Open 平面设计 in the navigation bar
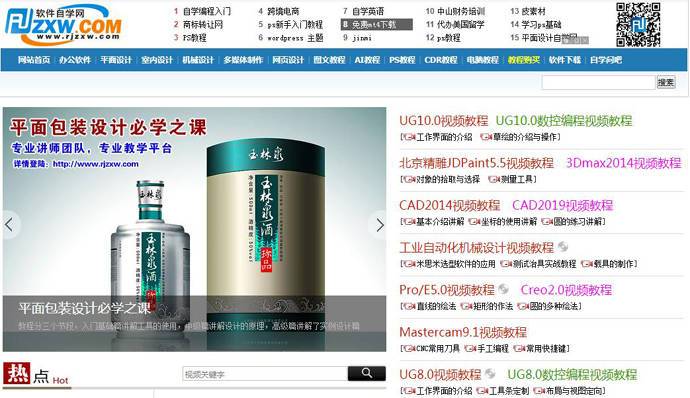Viewport: 690px width, 398px height. [x=116, y=60]
